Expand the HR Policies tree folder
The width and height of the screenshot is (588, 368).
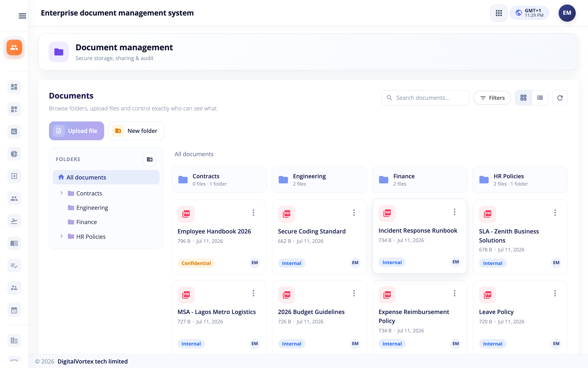point(61,236)
